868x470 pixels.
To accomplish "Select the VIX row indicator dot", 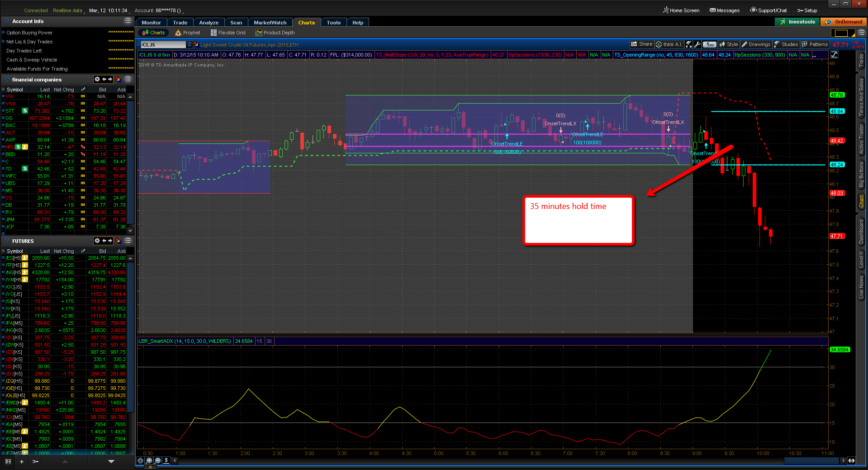I will pos(4,96).
